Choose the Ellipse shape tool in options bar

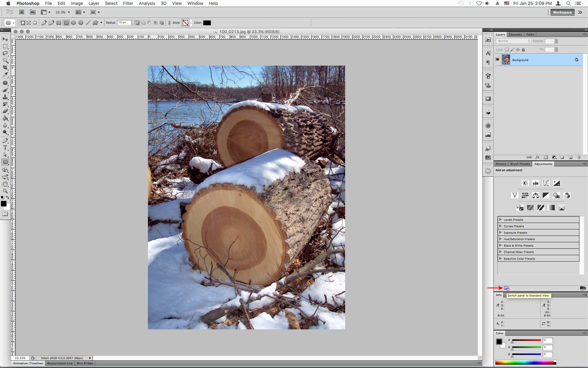[73, 23]
